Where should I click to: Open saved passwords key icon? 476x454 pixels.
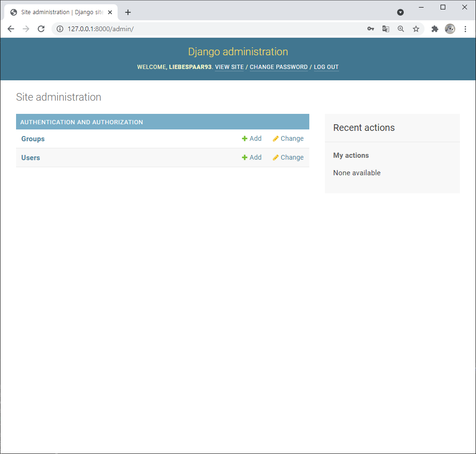click(x=370, y=29)
